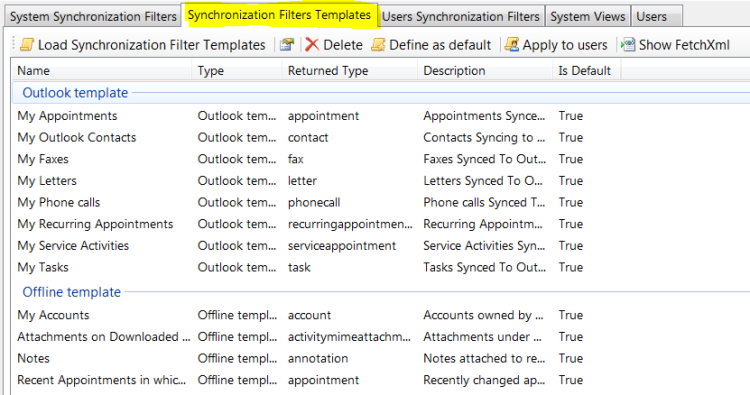Screen dimensions: 750x395
Task: Select the My Service Activities row
Action: pyautogui.click(x=381, y=245)
